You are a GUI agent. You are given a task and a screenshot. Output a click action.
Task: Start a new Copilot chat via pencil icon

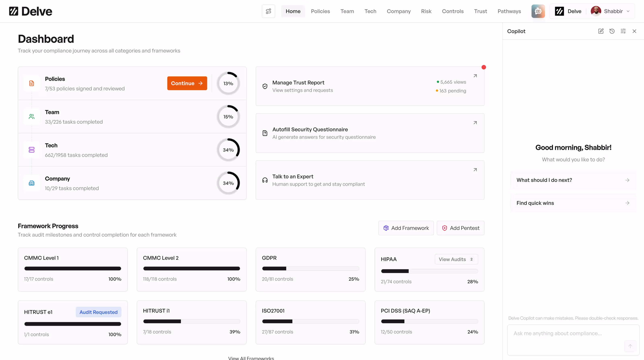pyautogui.click(x=601, y=31)
